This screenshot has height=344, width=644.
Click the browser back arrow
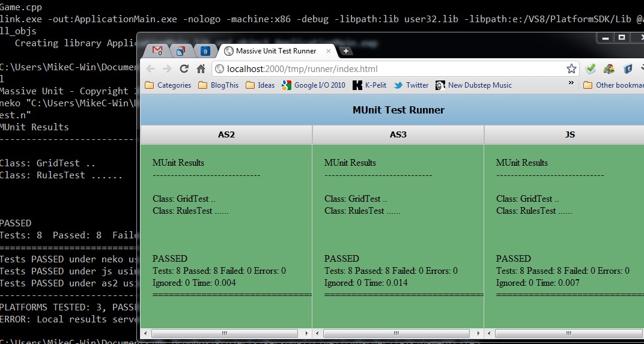point(150,68)
